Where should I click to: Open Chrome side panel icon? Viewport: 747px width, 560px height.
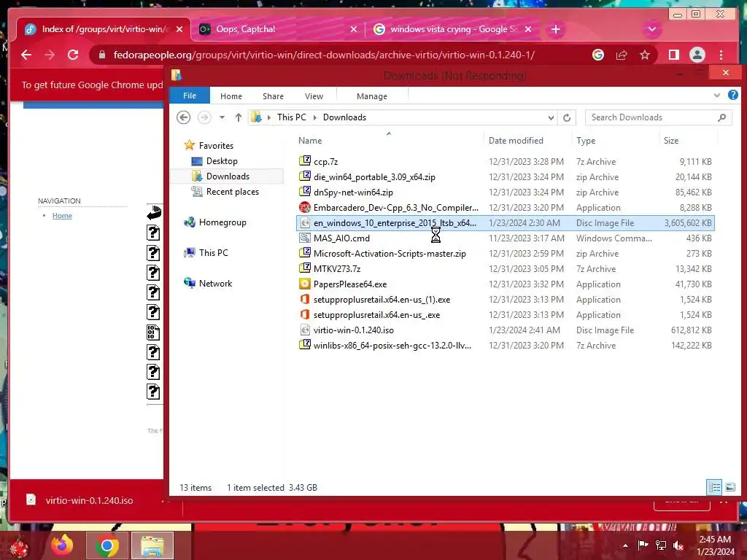pos(673,55)
